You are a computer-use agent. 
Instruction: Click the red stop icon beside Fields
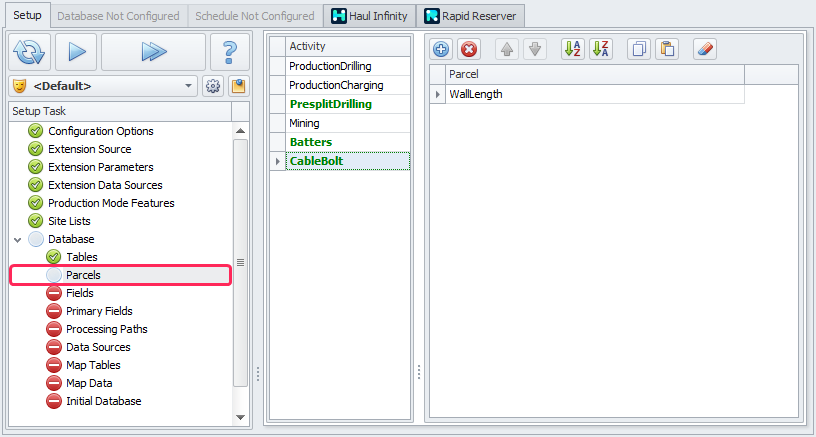54,293
